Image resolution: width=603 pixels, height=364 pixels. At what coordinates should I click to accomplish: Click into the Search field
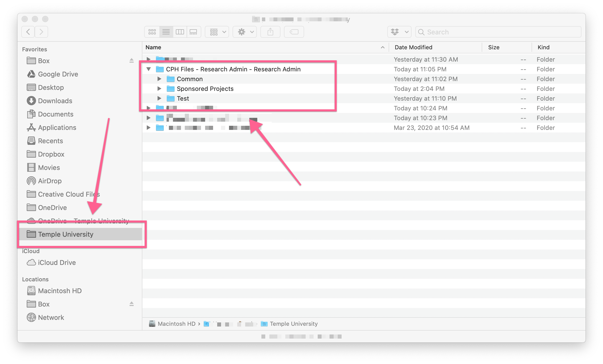tap(498, 32)
